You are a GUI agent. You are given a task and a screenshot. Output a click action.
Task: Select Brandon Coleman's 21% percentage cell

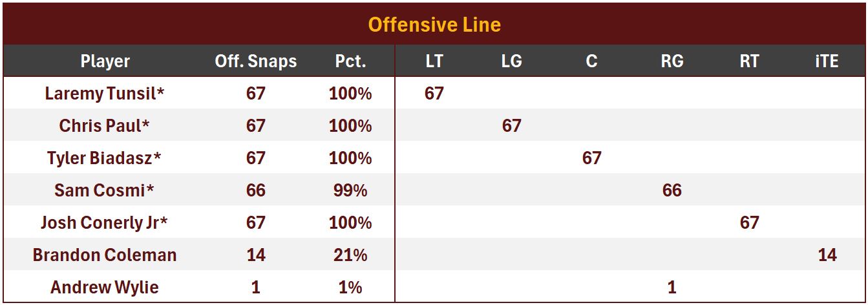[350, 255]
